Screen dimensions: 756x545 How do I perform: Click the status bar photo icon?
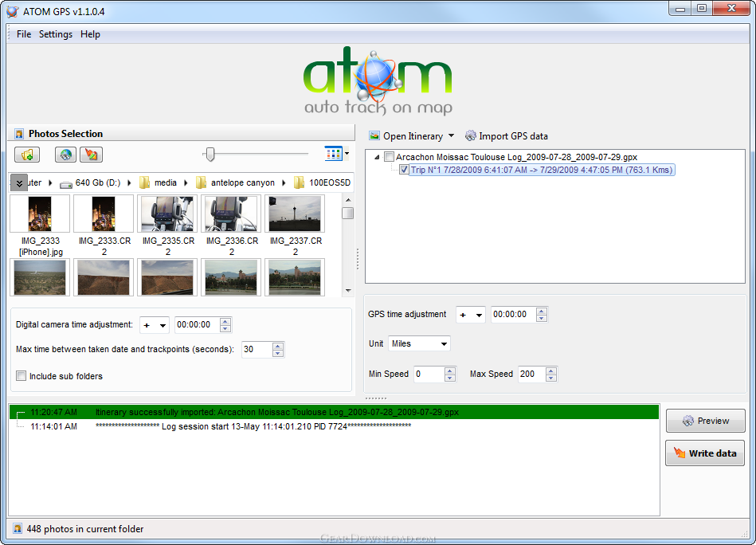(x=18, y=529)
